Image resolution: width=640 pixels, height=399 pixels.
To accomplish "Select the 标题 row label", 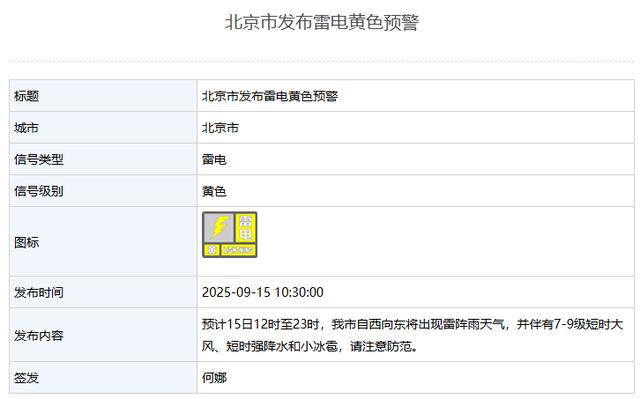I will [x=27, y=96].
